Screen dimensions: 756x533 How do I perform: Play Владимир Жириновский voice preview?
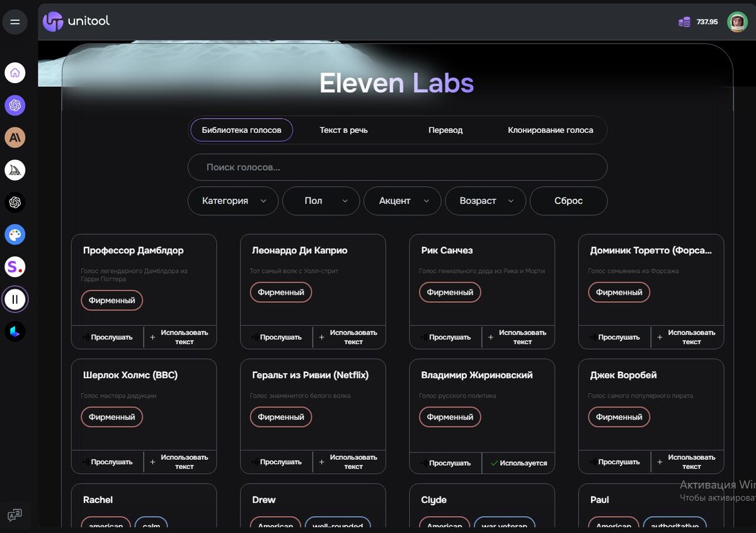pos(445,463)
